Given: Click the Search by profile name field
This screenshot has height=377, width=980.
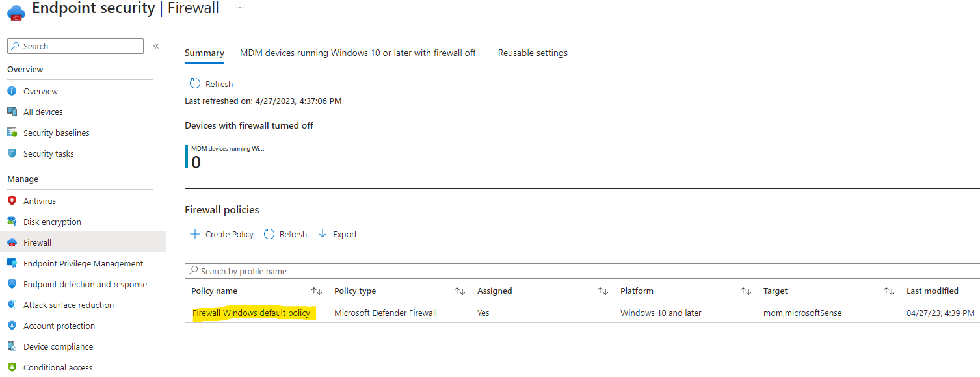Looking at the screenshot, I should [x=582, y=271].
